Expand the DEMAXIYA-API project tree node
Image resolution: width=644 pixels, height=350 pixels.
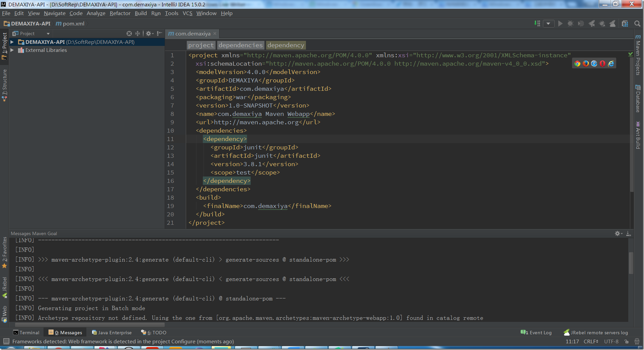tap(12, 42)
